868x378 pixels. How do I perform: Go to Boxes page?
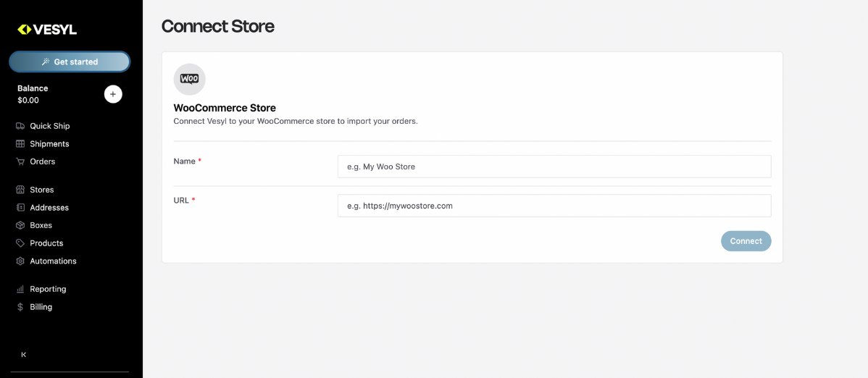[41, 225]
